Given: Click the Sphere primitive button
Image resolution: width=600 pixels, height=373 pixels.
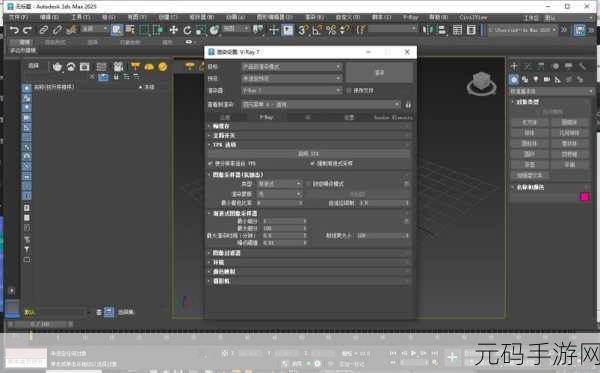Looking at the screenshot, I should (x=530, y=133).
